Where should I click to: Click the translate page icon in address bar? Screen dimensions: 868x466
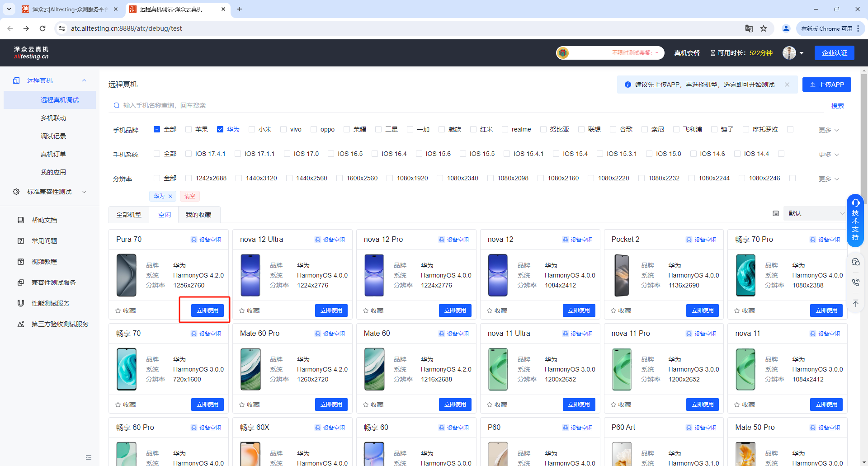click(749, 28)
